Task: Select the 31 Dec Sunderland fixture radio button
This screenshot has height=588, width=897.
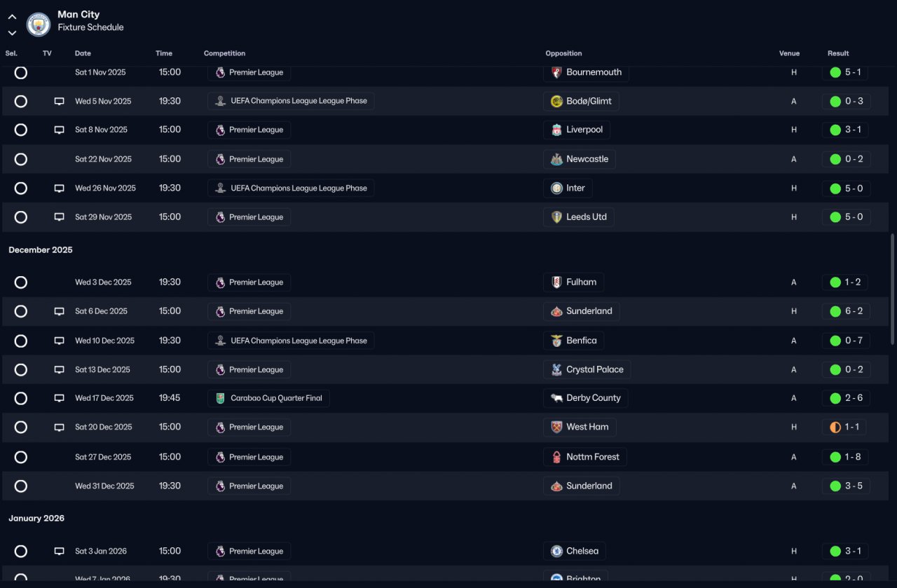Action: (x=21, y=486)
